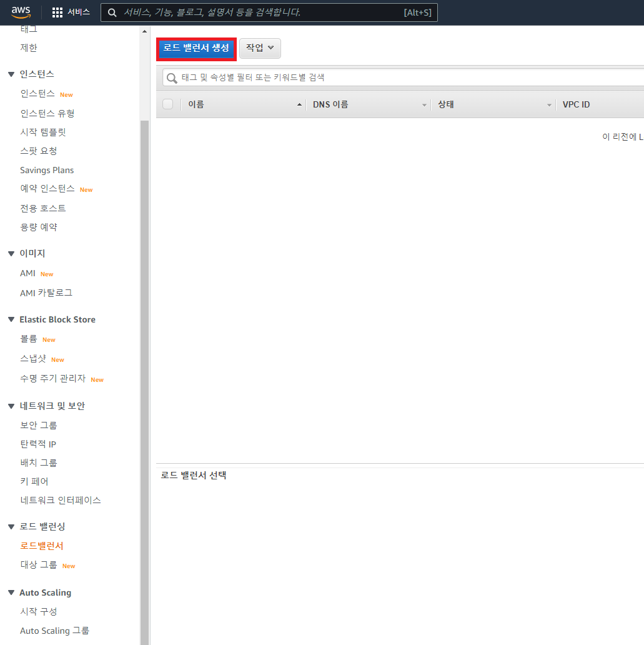Collapse the 이미지 section
Viewport: 644px width, 645px height.
pyautogui.click(x=11, y=253)
